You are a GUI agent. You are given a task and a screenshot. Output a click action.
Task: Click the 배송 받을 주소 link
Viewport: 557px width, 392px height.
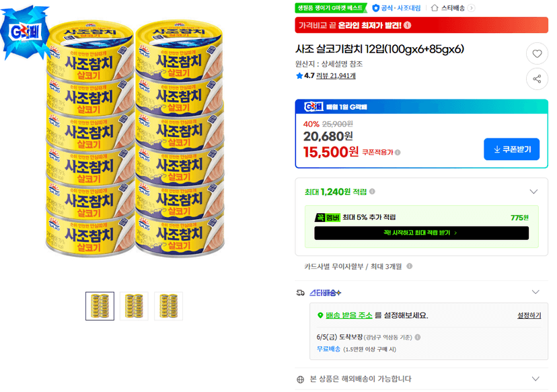click(349, 315)
